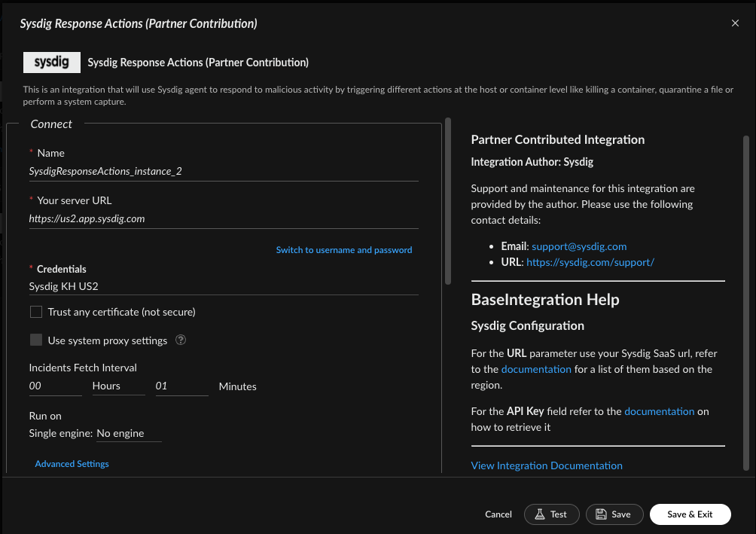The width and height of the screenshot is (756, 534).
Task: Click the Connect form scrollbar
Action: [x=448, y=201]
